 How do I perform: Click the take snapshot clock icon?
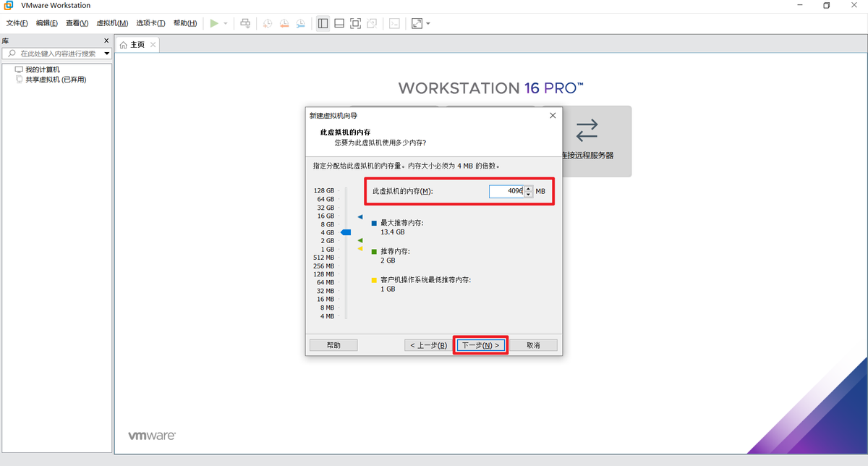[x=268, y=23]
